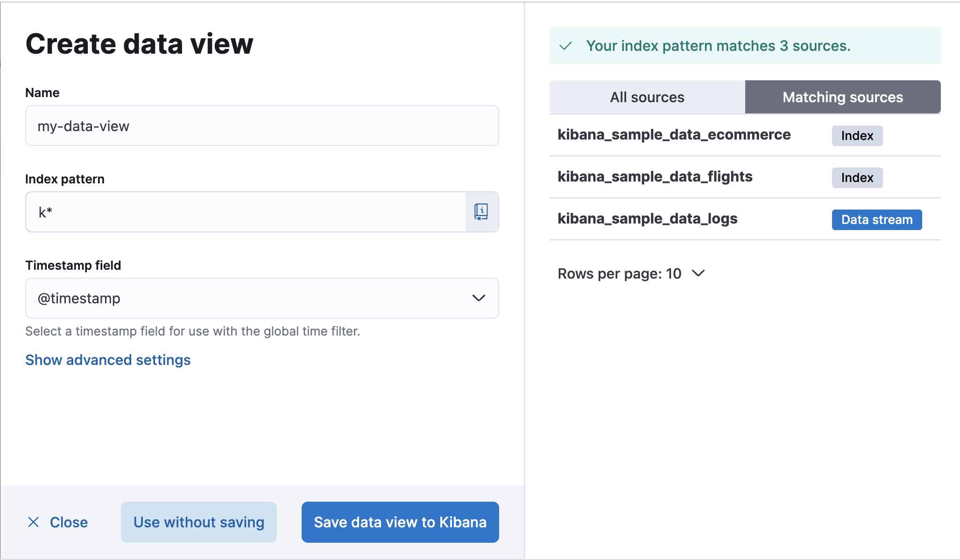Open the chevron on @timestamp field
Screen dimensions: 960x560
(478, 298)
